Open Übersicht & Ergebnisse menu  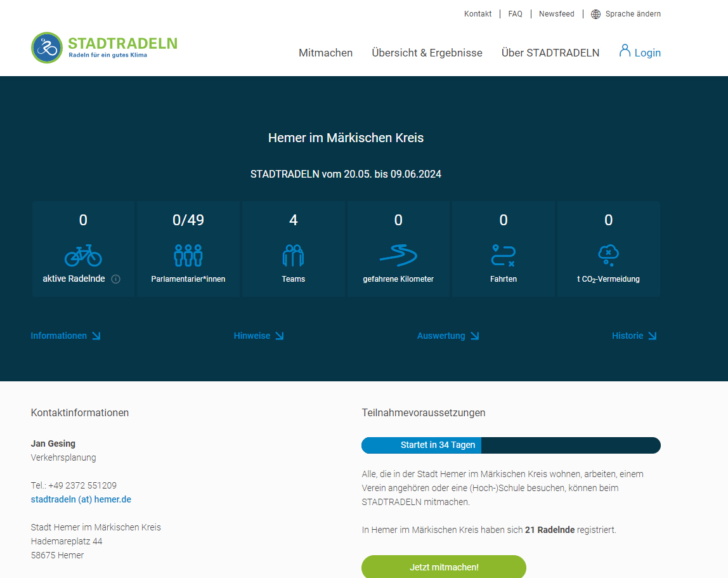427,53
